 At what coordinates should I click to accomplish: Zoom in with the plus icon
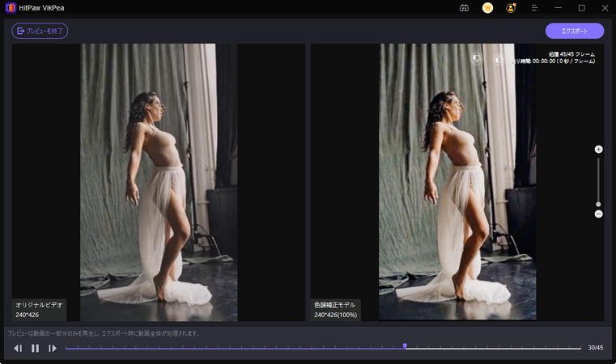pos(598,150)
